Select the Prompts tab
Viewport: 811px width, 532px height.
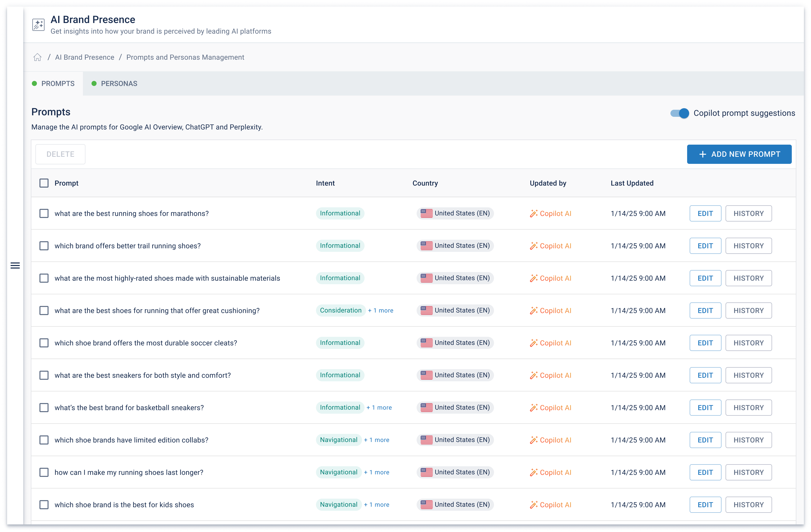coord(54,84)
